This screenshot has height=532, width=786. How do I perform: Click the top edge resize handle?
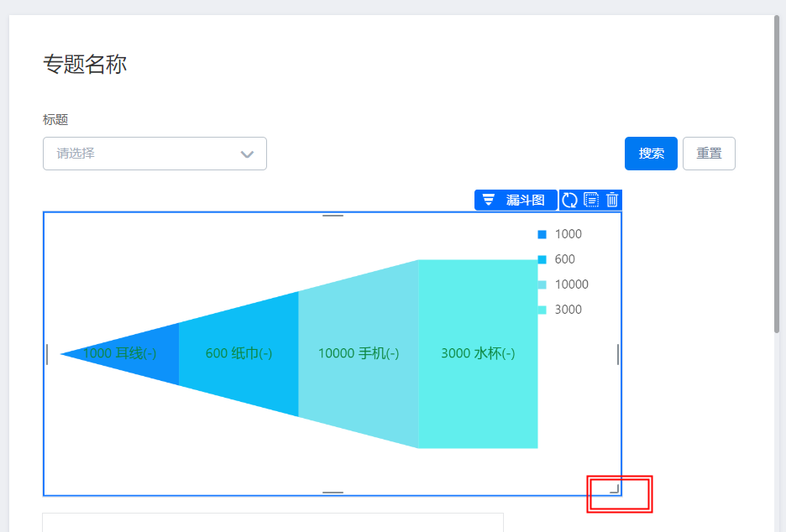333,216
